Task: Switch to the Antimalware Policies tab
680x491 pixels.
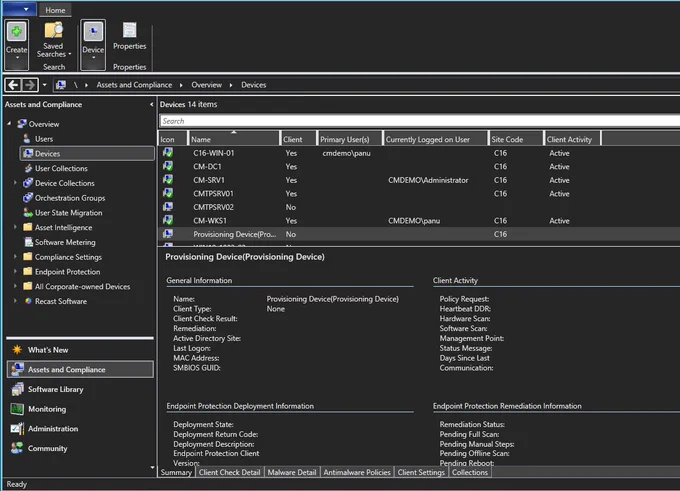Action: click(x=356, y=472)
